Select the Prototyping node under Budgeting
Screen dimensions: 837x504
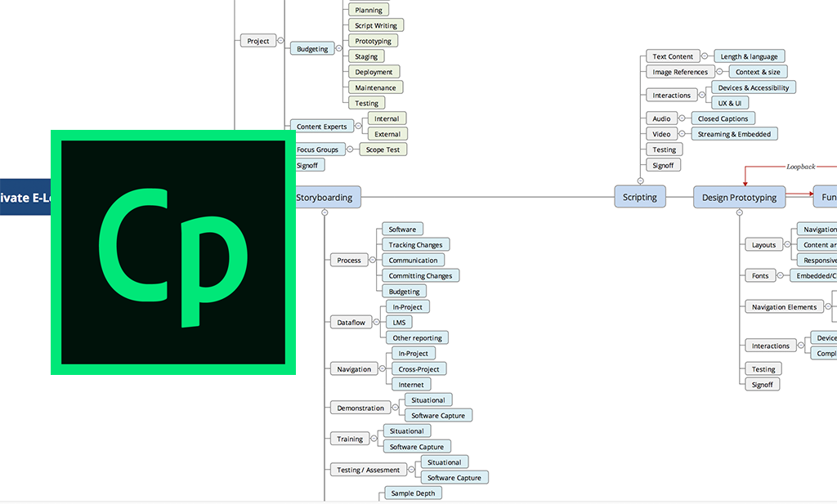tap(373, 41)
